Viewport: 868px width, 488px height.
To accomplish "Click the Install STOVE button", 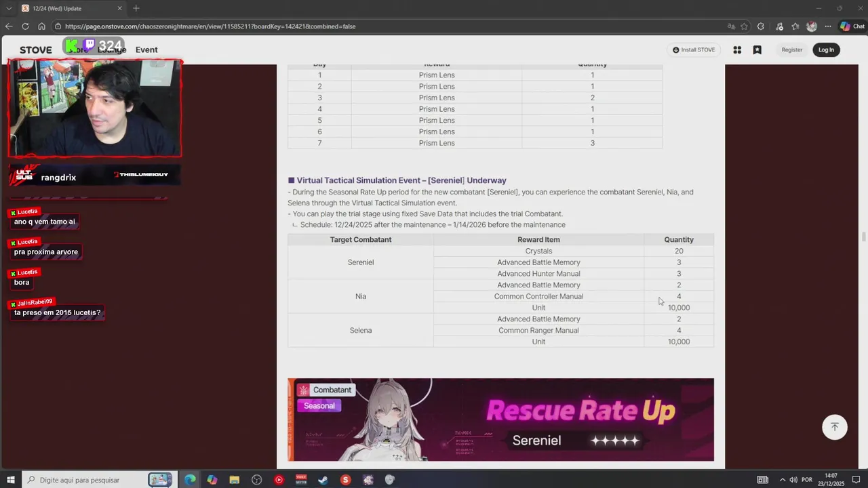I will (694, 50).
